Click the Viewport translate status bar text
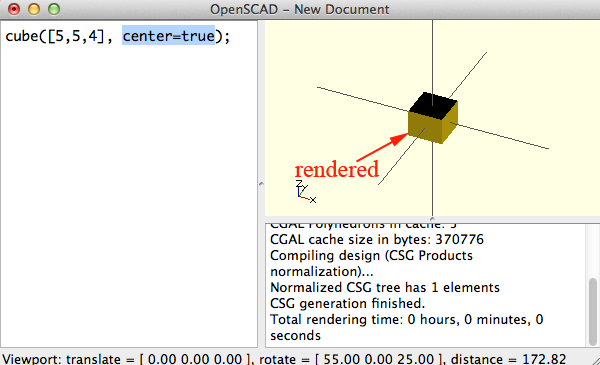The width and height of the screenshot is (600, 365). pos(126,359)
